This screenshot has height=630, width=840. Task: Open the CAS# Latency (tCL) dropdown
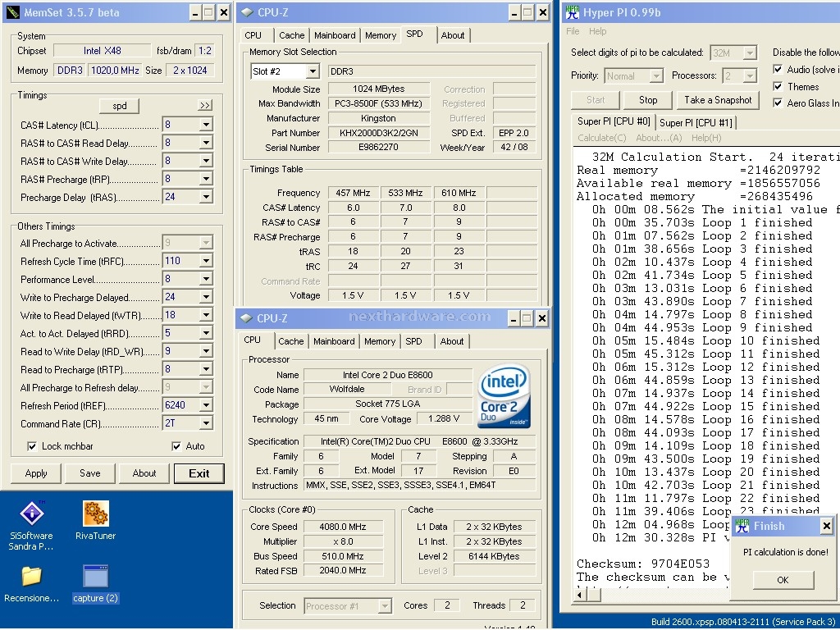(206, 125)
